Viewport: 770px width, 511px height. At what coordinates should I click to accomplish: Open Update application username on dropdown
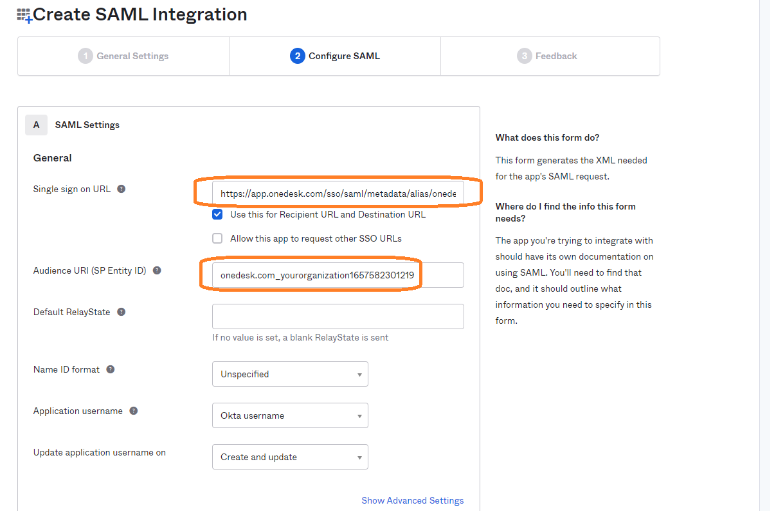[x=290, y=457]
